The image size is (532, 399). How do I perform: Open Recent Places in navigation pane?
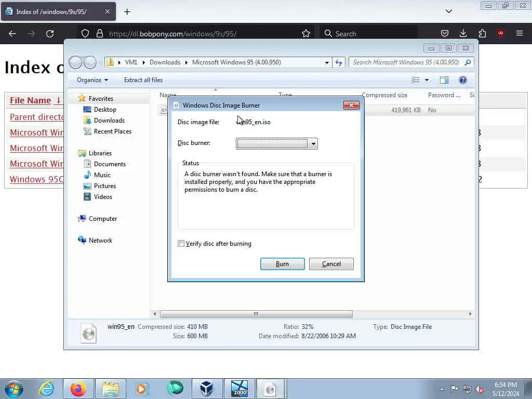[112, 131]
